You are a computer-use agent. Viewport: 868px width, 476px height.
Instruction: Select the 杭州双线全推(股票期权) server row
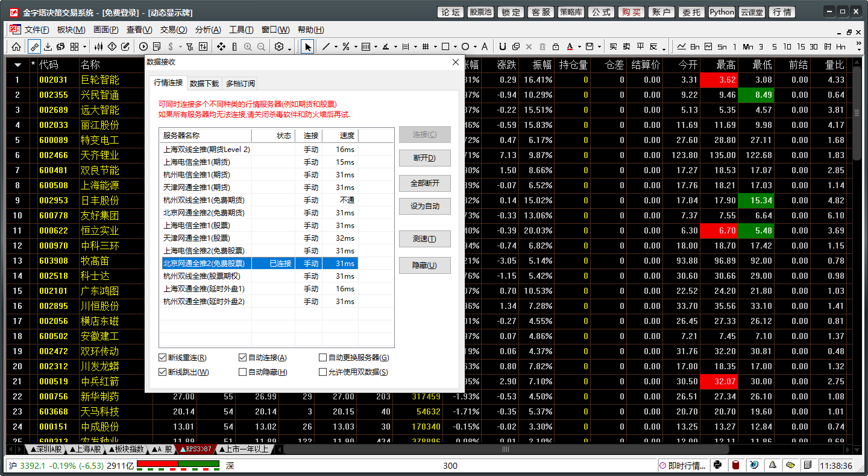click(260, 276)
